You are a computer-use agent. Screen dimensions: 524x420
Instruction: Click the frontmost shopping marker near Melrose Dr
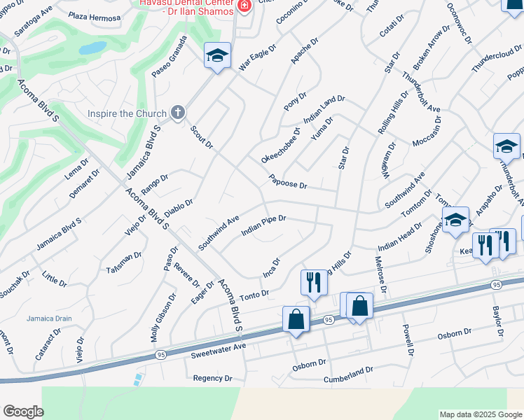click(359, 306)
